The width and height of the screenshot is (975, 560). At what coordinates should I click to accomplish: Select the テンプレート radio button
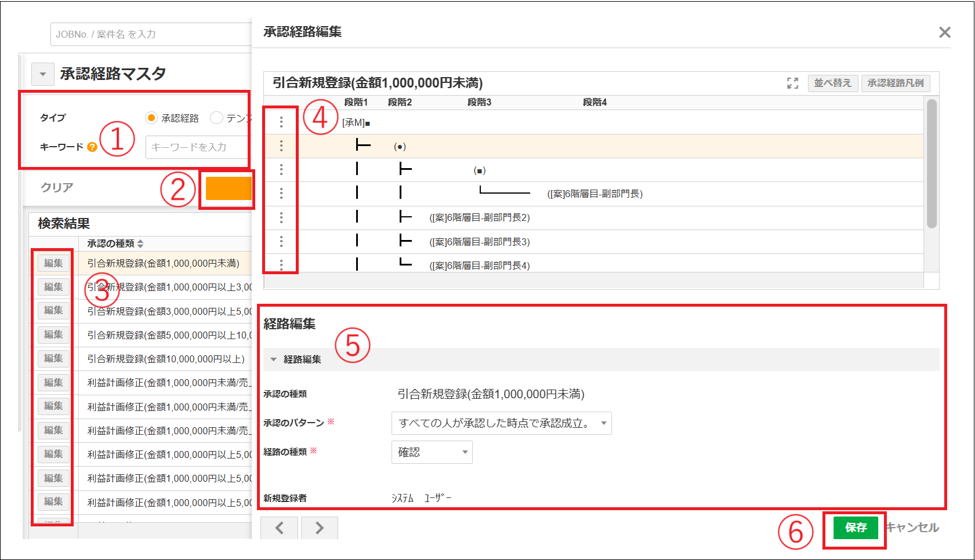(216, 118)
